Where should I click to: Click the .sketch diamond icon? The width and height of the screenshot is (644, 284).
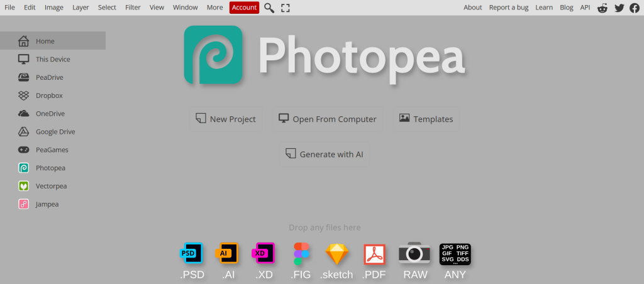pos(337,254)
